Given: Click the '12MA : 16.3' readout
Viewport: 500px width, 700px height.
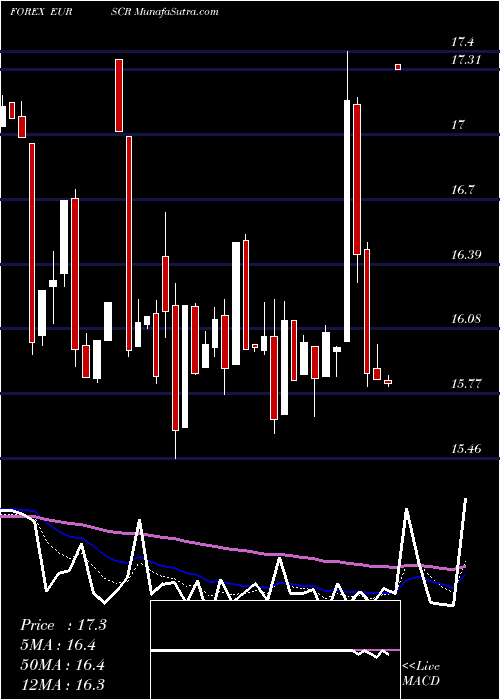Looking at the screenshot, I should pos(62,685).
